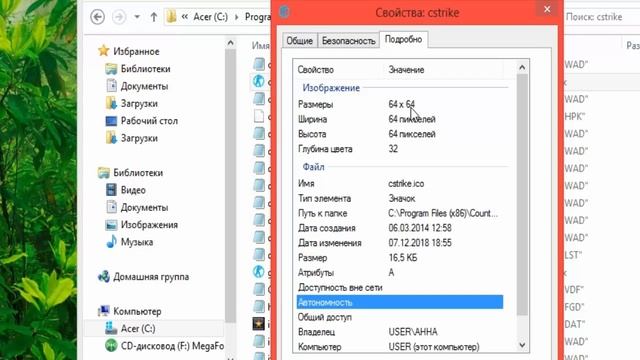
Task: Click the first Загрузки folder icon
Action: coord(111,103)
